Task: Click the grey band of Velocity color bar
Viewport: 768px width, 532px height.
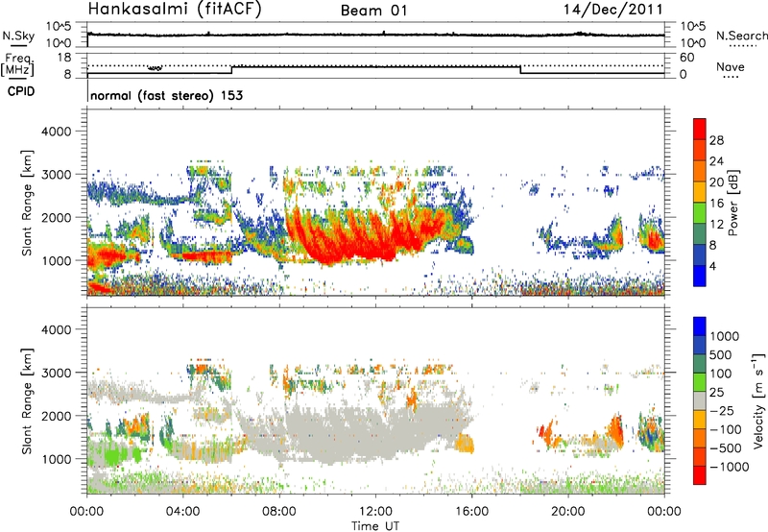Action: 700,400
